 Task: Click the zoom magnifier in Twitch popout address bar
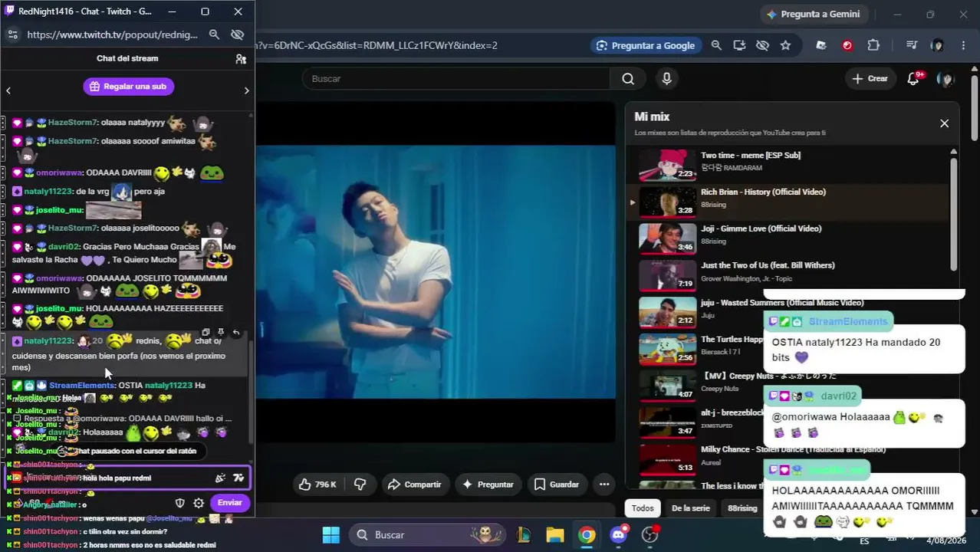click(x=215, y=34)
